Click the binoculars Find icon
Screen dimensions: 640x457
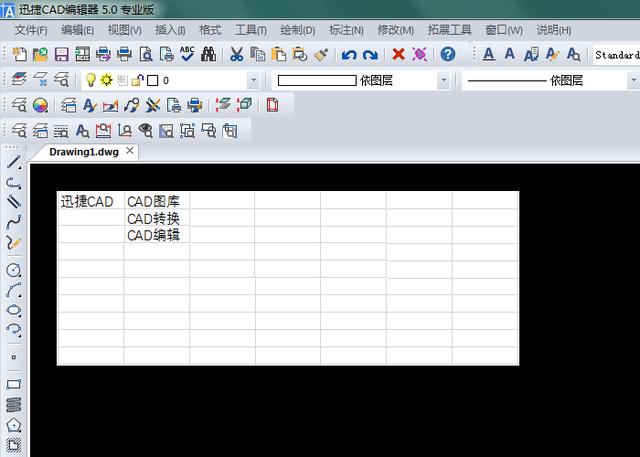click(208, 54)
